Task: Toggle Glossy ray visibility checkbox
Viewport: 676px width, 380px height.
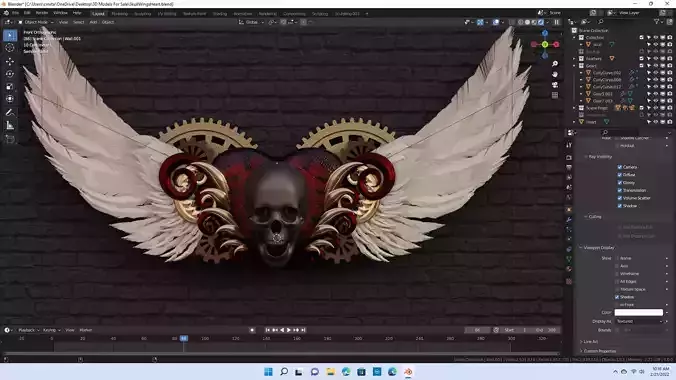Action: [x=620, y=182]
